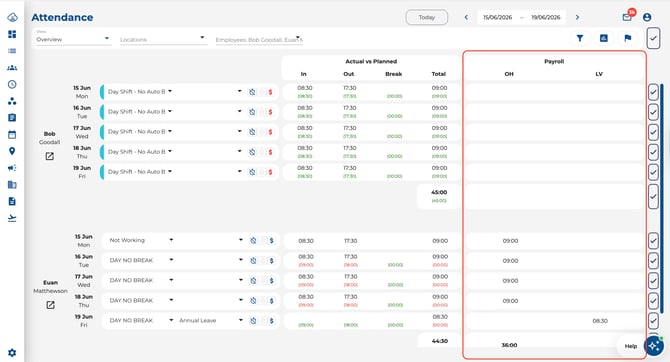
Task: Click the Today button
Action: (426, 17)
